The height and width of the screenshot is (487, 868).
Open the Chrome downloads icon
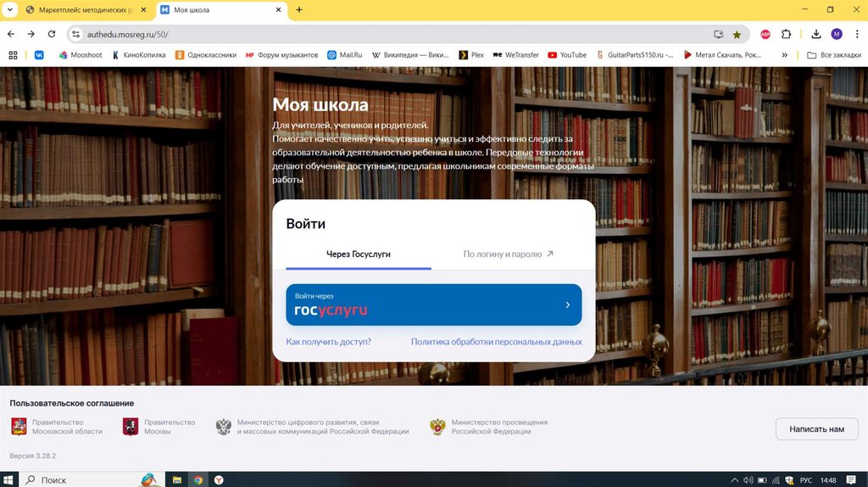tap(816, 34)
